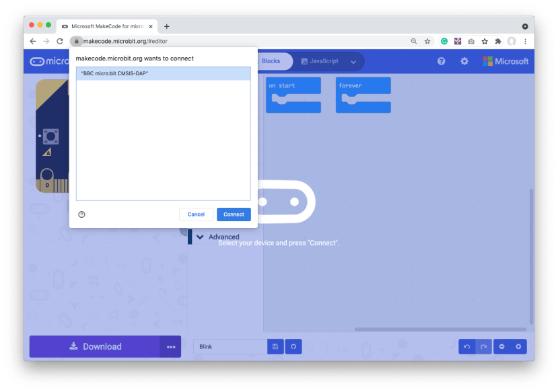Viewport: 558px width, 392px height.
Task: Open the language dropdown arrow beside JavaScript
Action: pos(353,61)
